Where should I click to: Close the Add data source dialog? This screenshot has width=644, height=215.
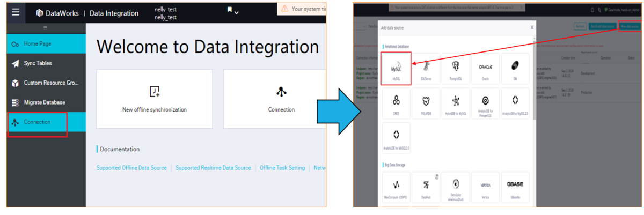(x=532, y=27)
